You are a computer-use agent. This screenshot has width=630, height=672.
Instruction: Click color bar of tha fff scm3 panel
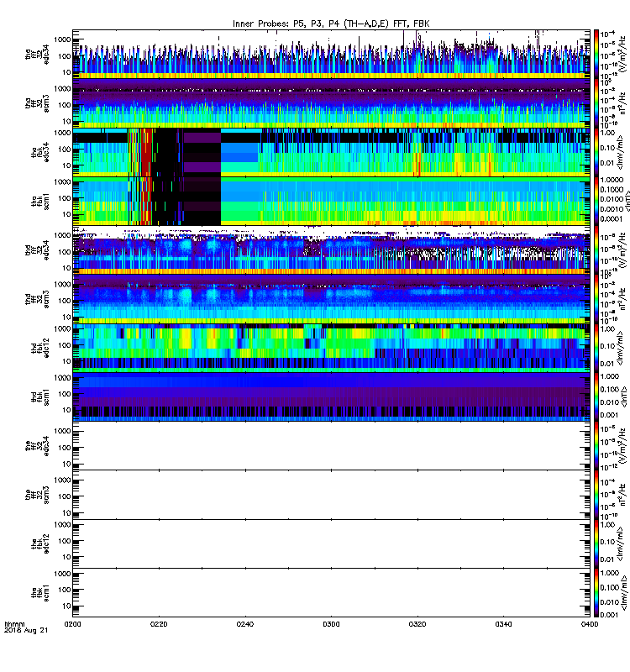click(596, 103)
